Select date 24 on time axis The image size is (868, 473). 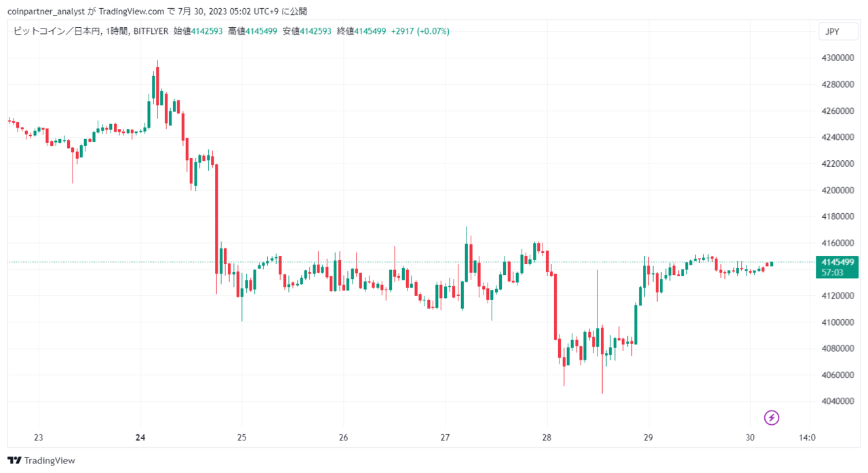click(x=140, y=438)
